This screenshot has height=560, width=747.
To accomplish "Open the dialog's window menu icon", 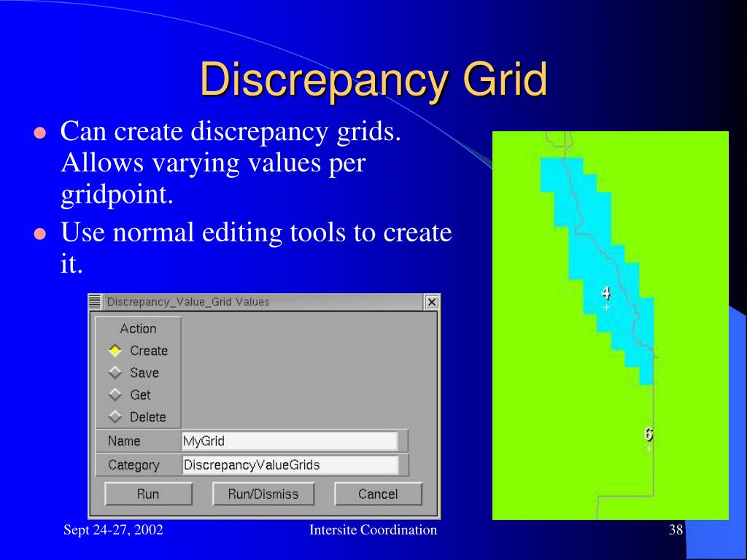I will 95,302.
